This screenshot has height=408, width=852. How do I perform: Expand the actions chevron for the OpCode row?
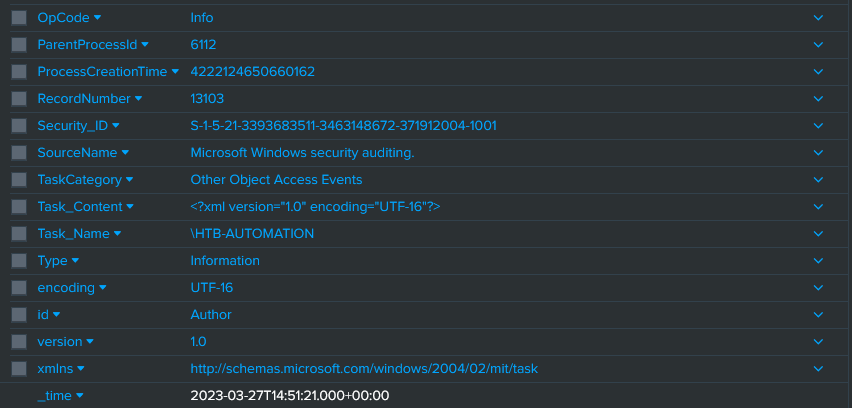tap(818, 18)
